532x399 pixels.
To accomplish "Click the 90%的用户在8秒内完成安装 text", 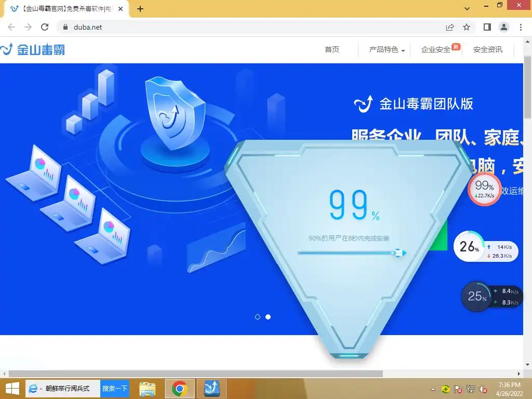I will (349, 238).
